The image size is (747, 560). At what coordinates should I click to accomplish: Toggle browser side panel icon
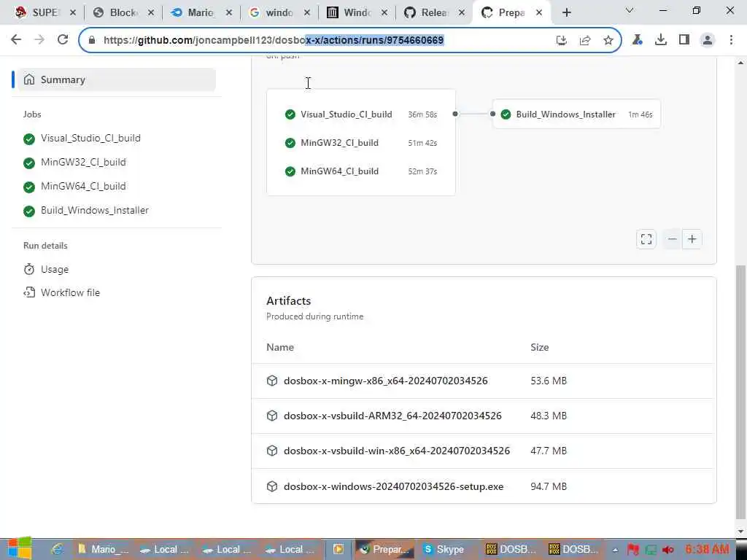point(684,40)
